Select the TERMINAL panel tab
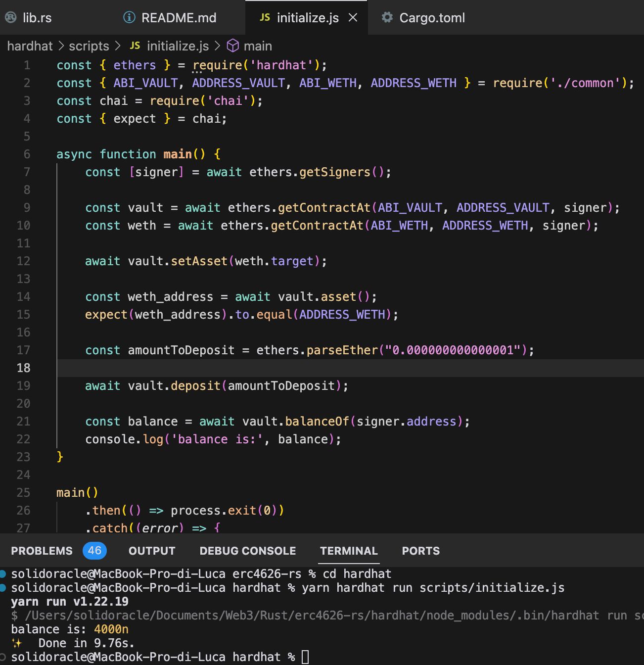This screenshot has height=665, width=644. pyautogui.click(x=349, y=551)
